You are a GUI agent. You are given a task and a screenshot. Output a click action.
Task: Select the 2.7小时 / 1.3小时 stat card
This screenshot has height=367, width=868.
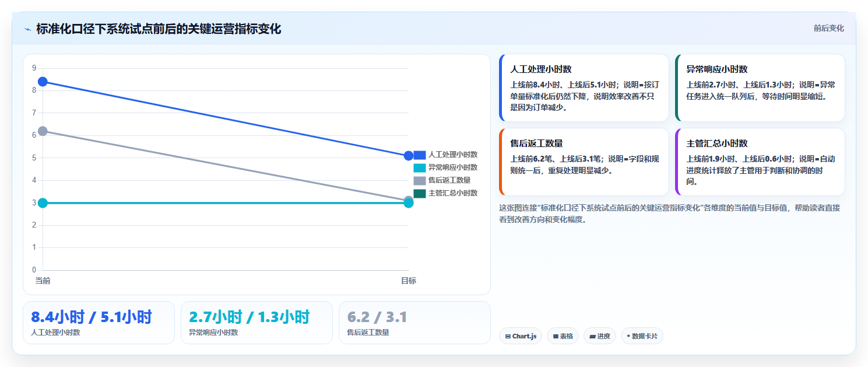(256, 323)
